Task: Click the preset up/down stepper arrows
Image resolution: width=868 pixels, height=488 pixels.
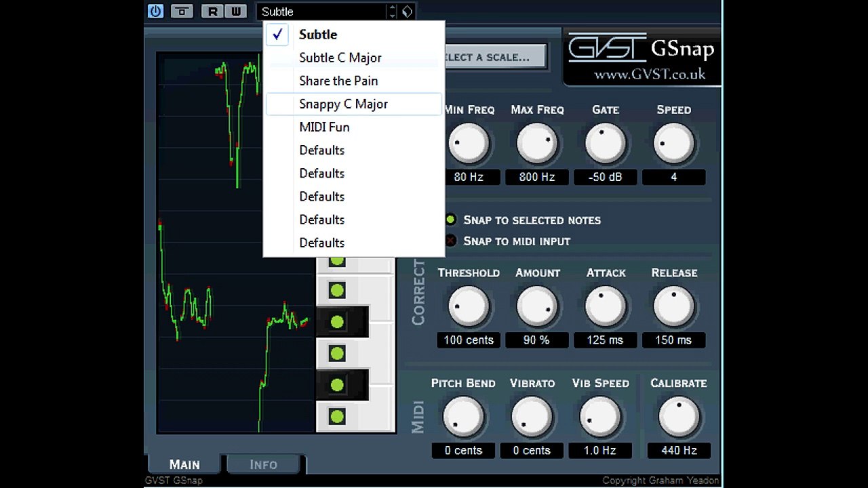Action: click(x=392, y=12)
